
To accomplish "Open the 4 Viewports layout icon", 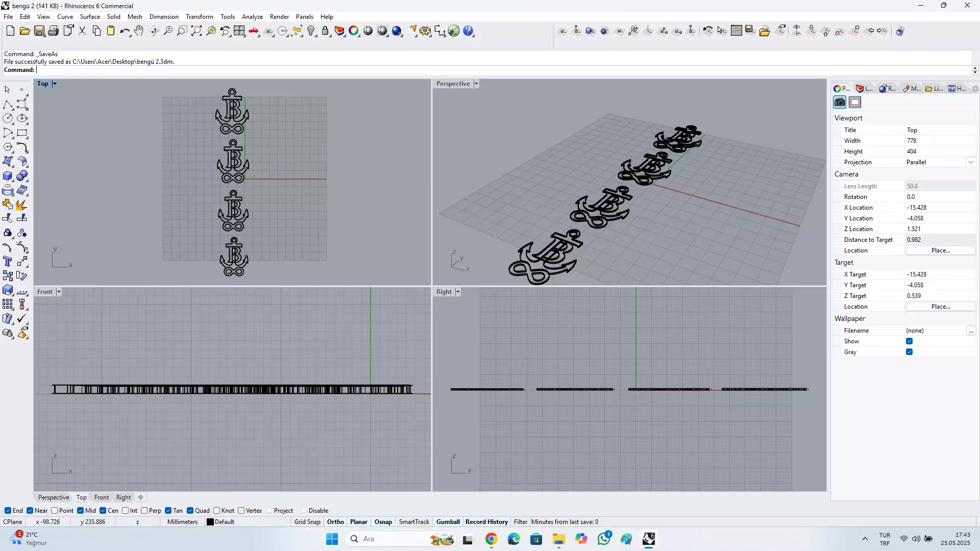I will point(239,31).
